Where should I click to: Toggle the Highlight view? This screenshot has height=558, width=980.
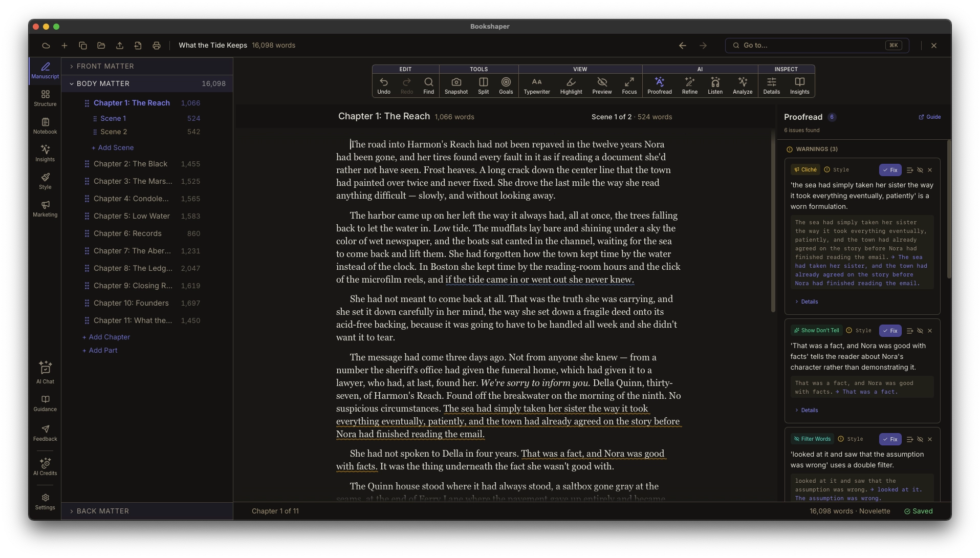pos(571,85)
